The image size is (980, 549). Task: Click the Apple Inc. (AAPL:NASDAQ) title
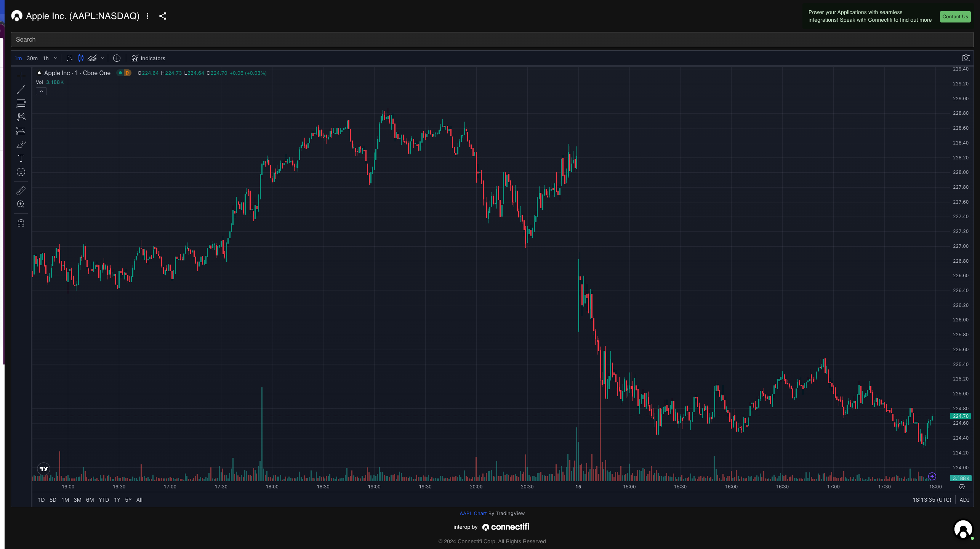click(x=83, y=16)
